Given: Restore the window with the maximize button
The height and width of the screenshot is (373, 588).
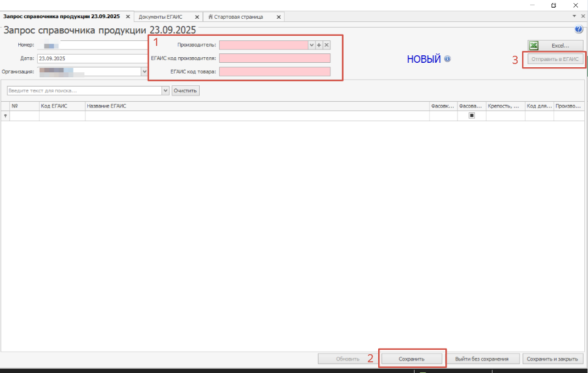Looking at the screenshot, I should coord(553,5).
